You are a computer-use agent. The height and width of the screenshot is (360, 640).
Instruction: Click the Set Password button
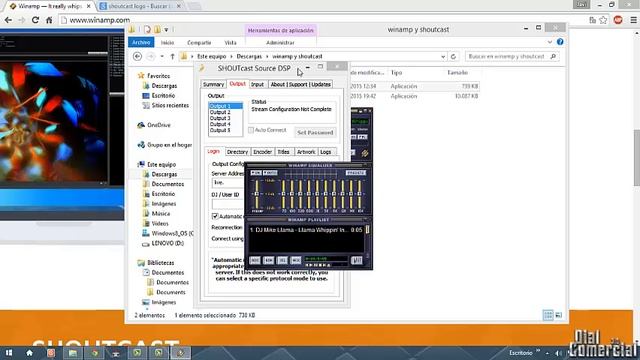pos(315,132)
